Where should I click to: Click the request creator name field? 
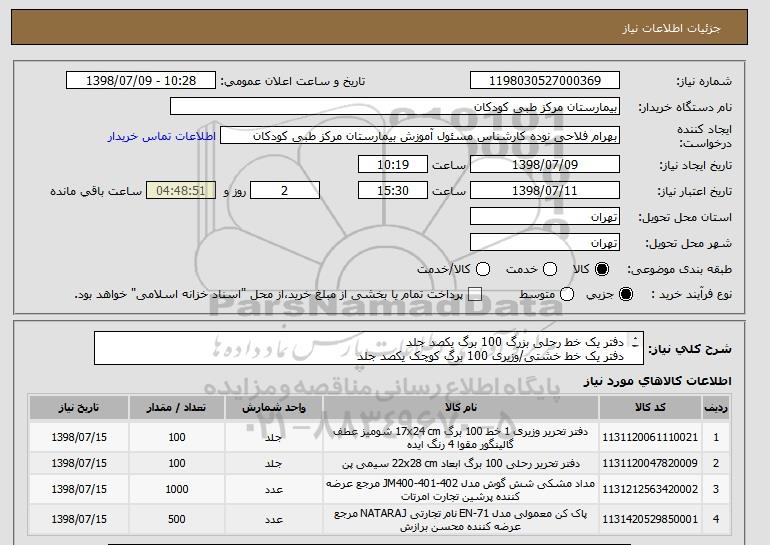click(420, 136)
